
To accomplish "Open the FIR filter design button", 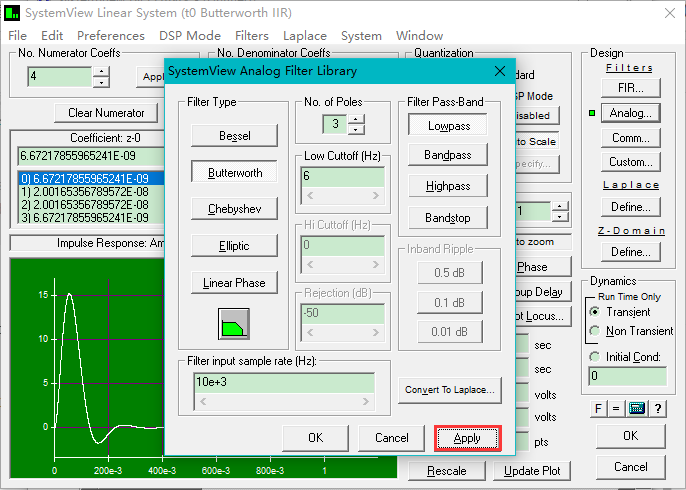I will pyautogui.click(x=630, y=88).
